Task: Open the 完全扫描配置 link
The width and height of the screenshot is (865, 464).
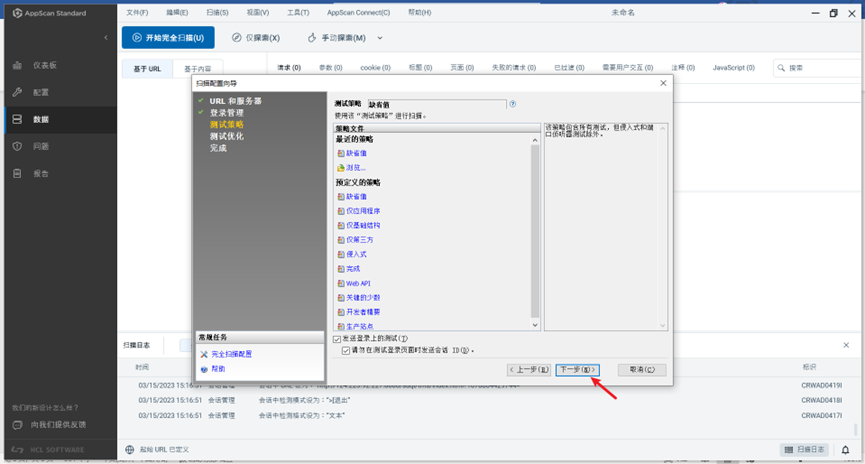Action: pyautogui.click(x=232, y=354)
